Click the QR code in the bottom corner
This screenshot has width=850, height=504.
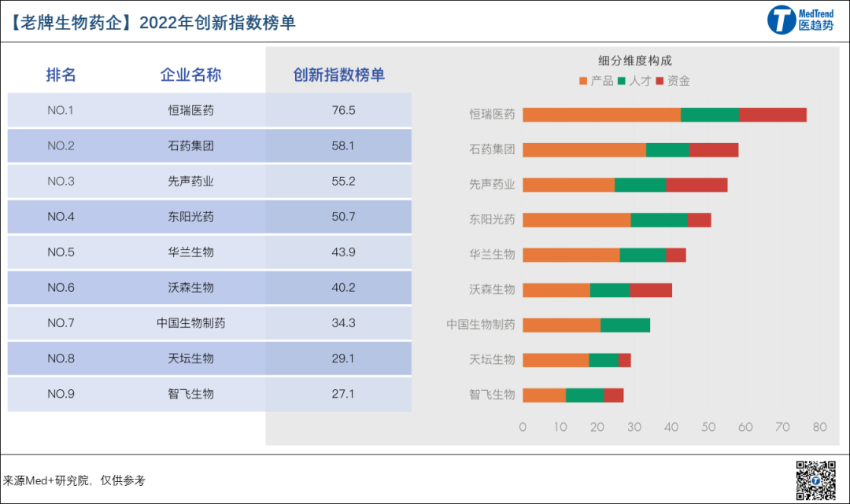point(815,480)
